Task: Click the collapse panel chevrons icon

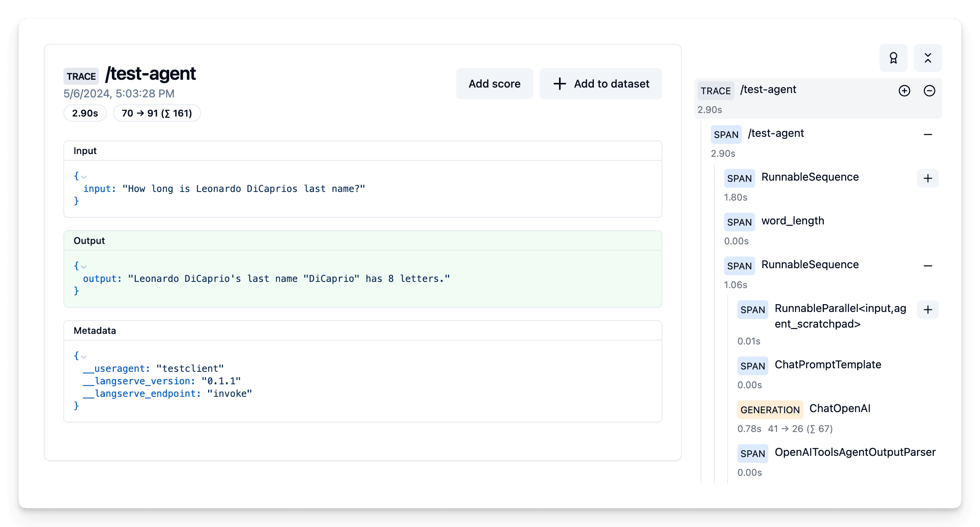Action: pos(928,58)
